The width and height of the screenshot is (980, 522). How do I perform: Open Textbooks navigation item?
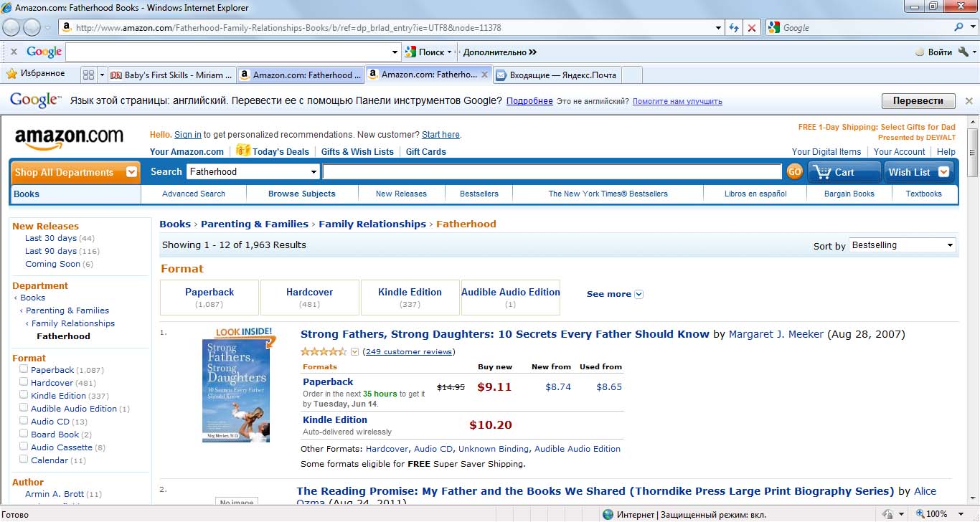point(924,194)
